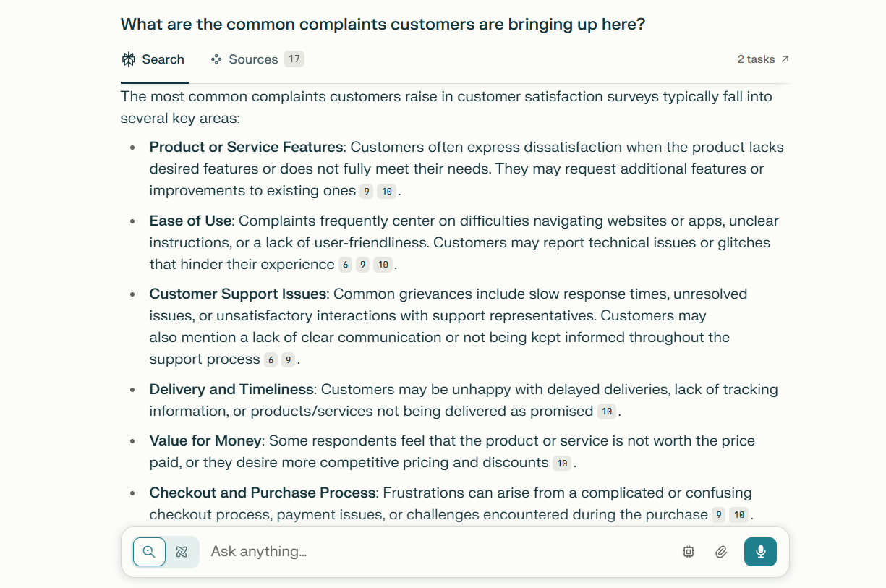Open citation 10 under Value for Money
The height and width of the screenshot is (588, 886).
tap(562, 463)
